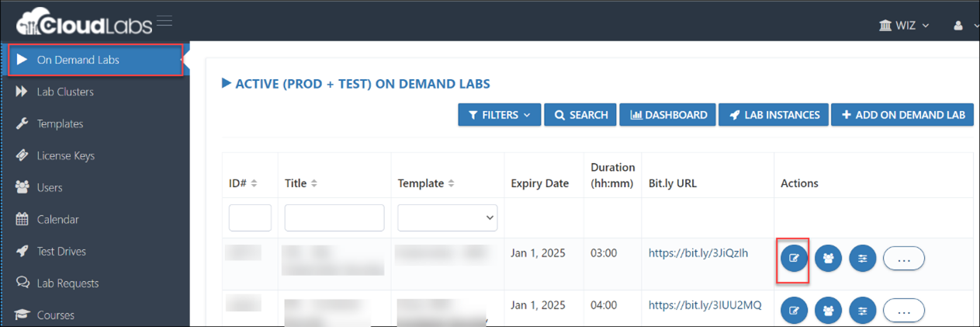Focus the ID# filter input box

coord(250,217)
